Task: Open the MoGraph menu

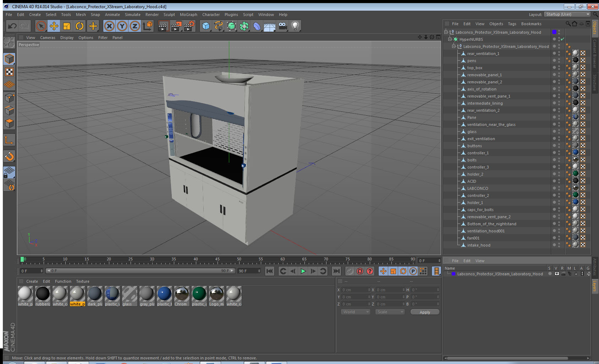Action: coord(188,15)
